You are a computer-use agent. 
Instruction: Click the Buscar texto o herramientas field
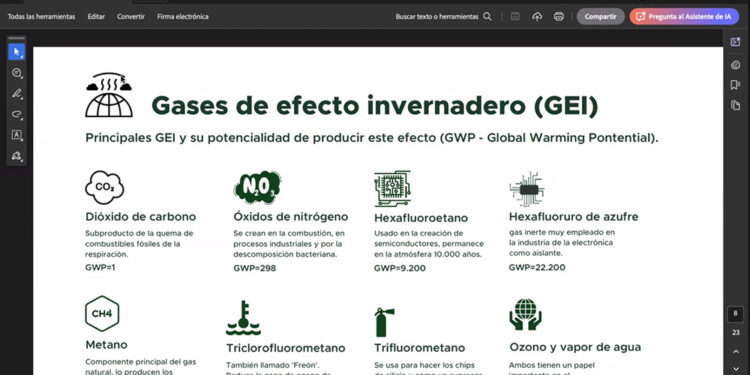point(437,16)
